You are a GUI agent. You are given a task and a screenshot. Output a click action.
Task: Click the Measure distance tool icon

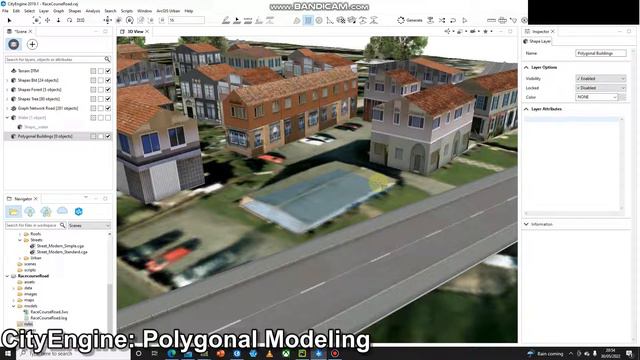click(x=491, y=20)
